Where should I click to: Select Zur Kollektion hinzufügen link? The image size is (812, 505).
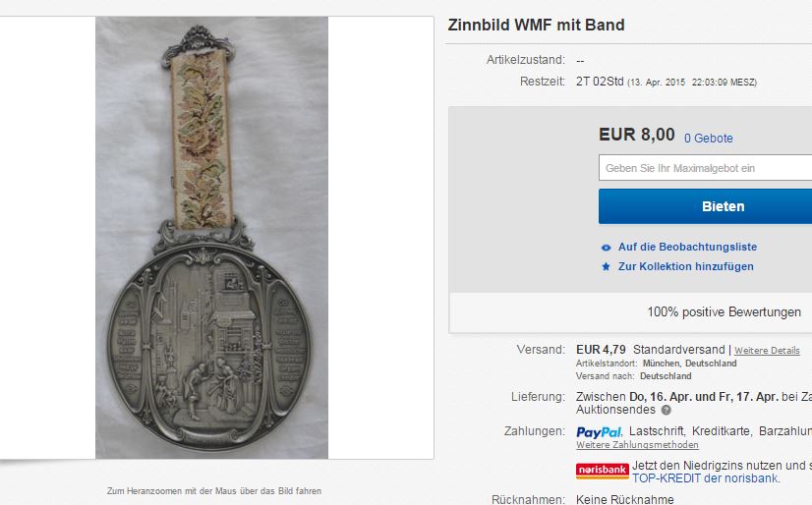coord(685,266)
